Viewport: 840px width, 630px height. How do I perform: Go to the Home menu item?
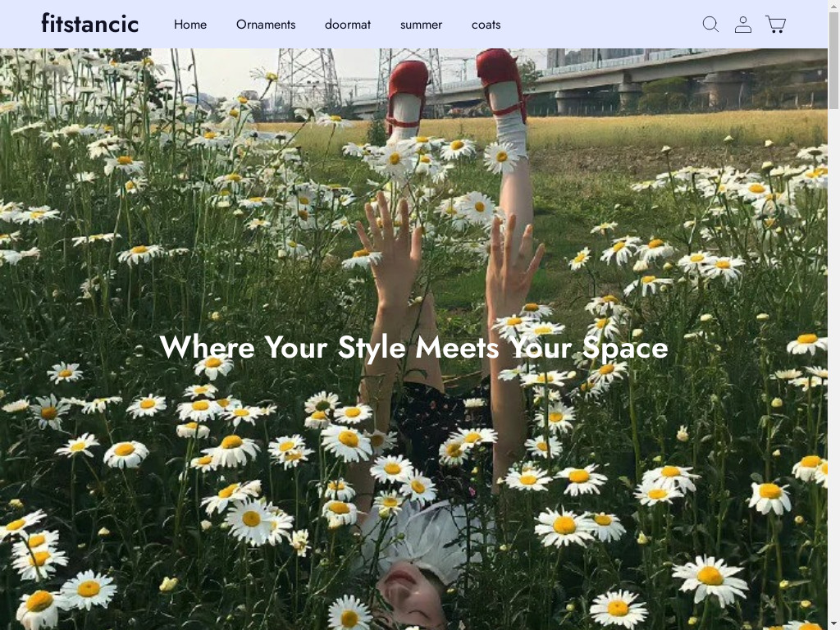(x=190, y=25)
